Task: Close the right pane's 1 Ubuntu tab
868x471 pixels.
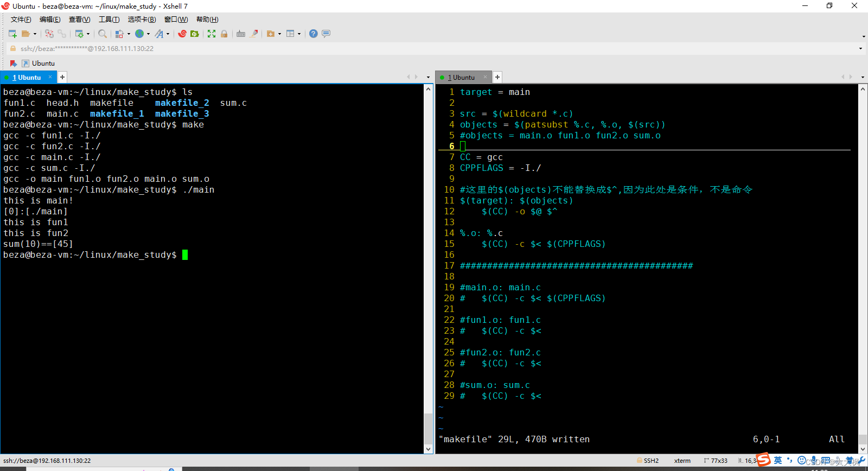Action: point(486,77)
